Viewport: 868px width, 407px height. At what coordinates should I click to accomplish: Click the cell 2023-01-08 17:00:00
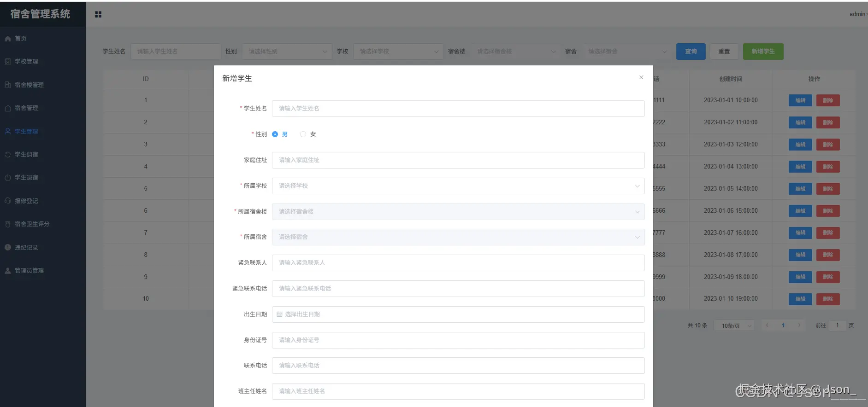pyautogui.click(x=731, y=255)
